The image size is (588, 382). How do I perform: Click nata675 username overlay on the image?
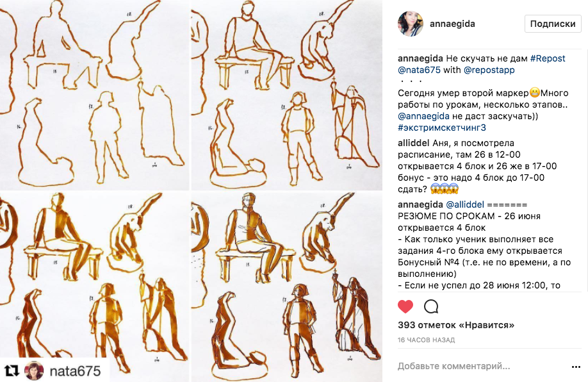[x=75, y=371]
